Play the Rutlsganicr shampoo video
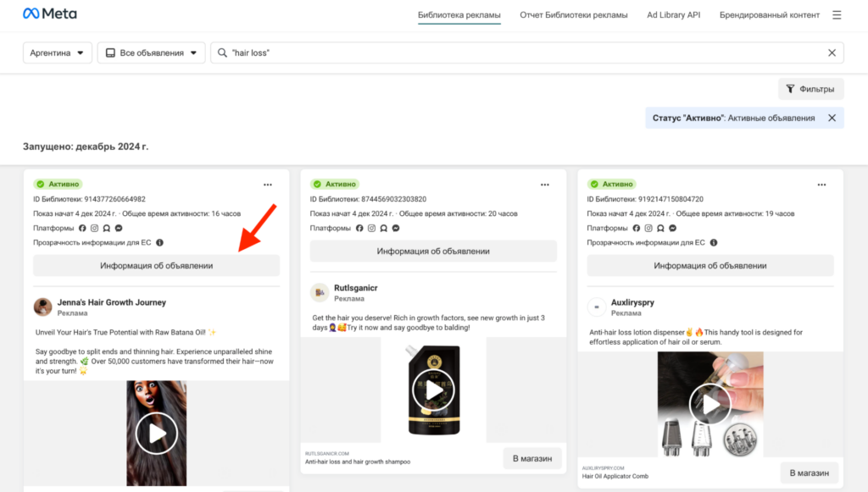Viewport: 868px width, 492px height. click(433, 390)
